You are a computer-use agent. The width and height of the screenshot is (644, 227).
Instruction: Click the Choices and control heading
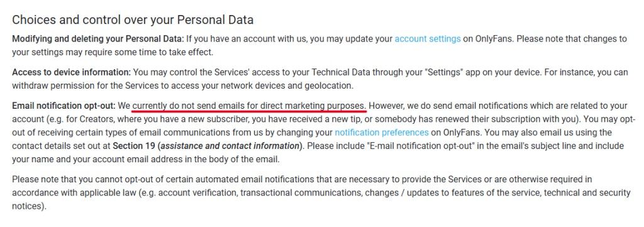click(133, 19)
